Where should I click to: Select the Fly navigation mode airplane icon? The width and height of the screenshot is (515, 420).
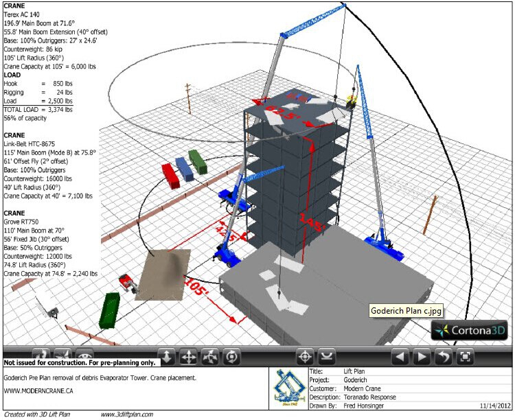pos(63,354)
